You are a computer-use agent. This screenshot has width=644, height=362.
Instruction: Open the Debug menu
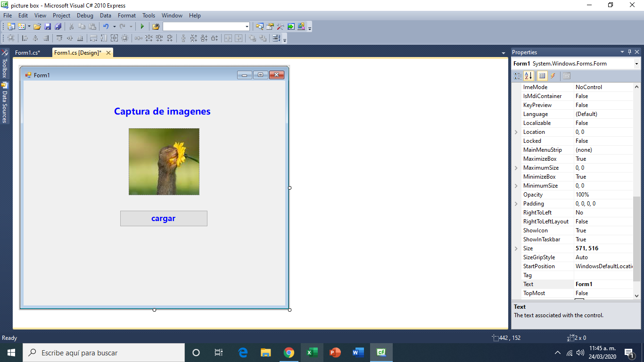[x=85, y=16]
